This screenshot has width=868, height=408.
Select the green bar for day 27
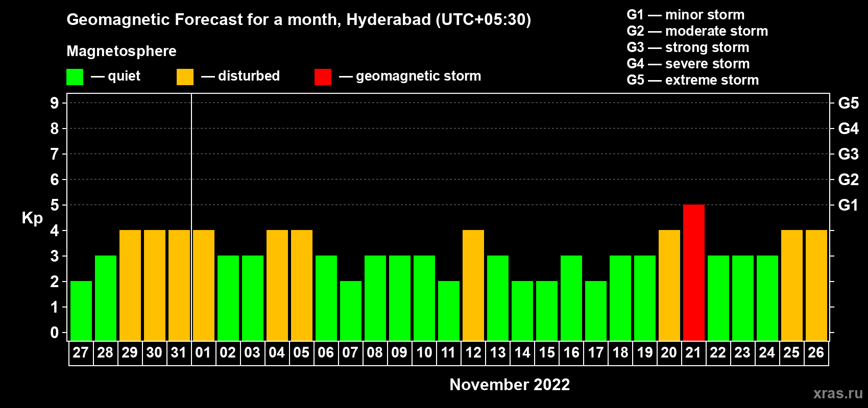coord(81,311)
